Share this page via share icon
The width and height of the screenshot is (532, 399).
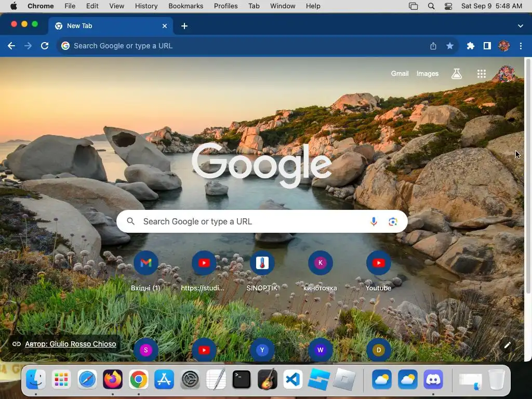tap(433, 46)
